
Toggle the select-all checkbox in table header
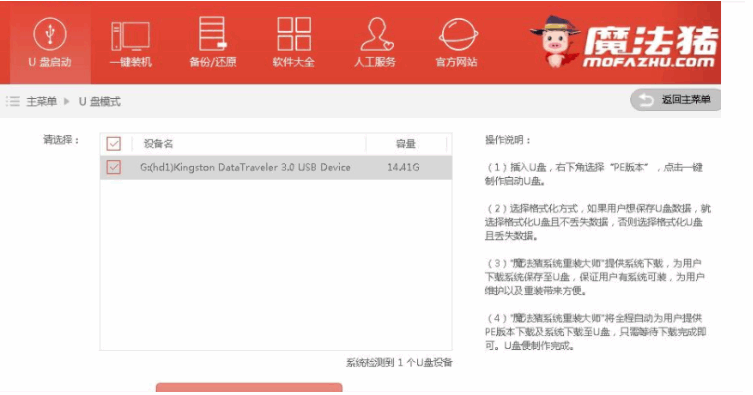click(114, 144)
